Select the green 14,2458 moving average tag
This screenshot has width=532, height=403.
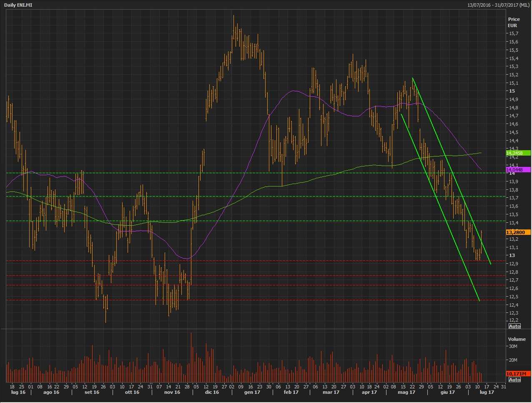click(518, 153)
